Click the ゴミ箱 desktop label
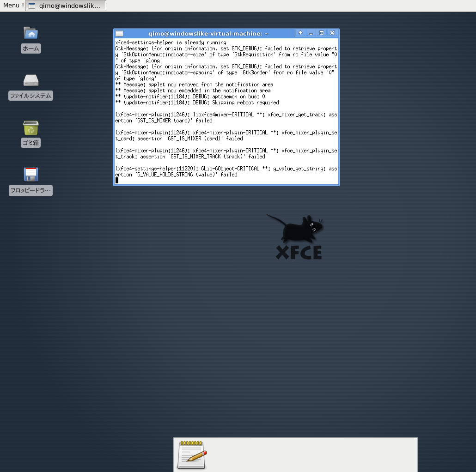 pyautogui.click(x=31, y=143)
